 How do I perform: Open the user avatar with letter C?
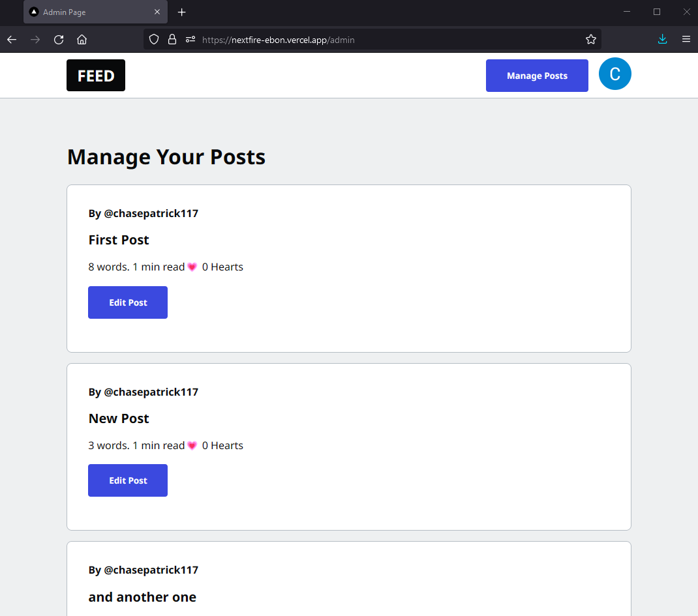(615, 74)
